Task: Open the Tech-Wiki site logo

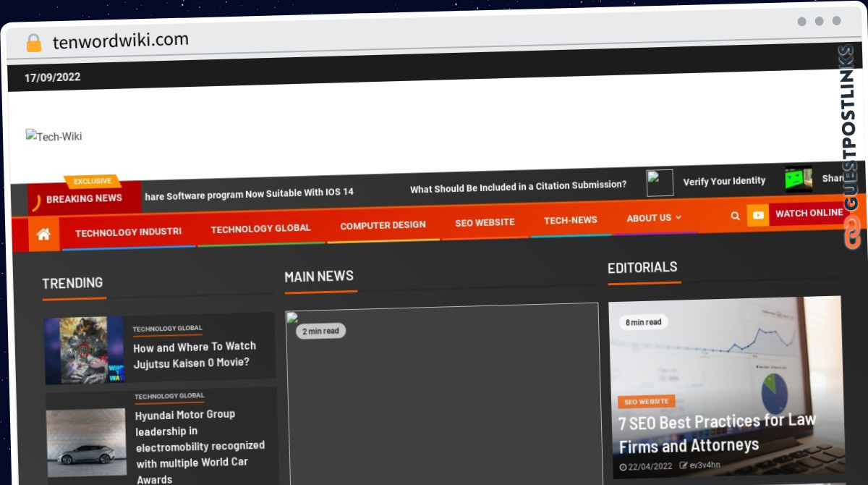Action: 54,136
